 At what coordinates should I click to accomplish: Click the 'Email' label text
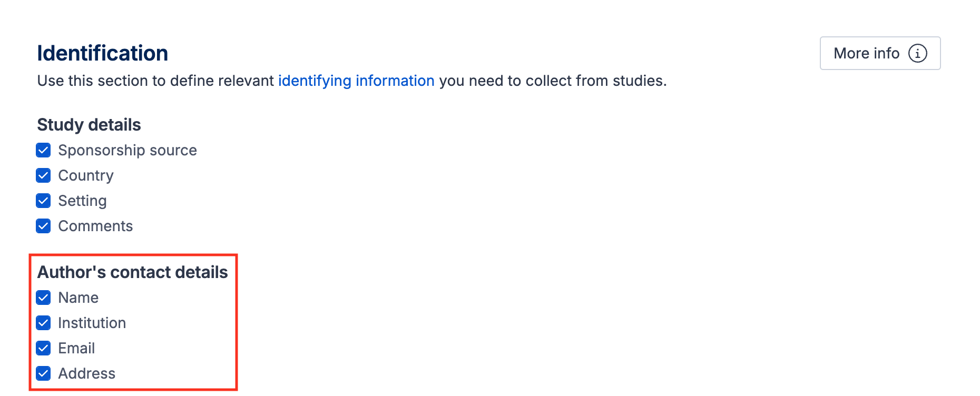tap(76, 348)
